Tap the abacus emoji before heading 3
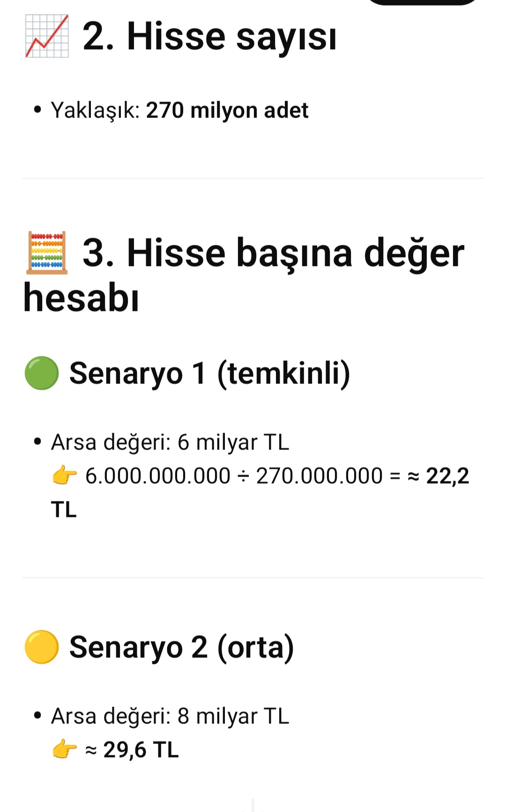The width and height of the screenshot is (506, 812). (x=47, y=252)
